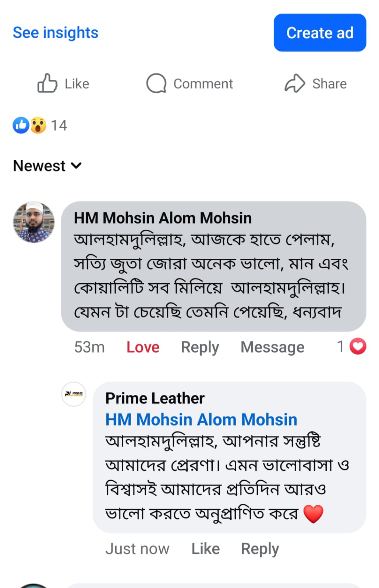
Task: Click the 14 reactions count
Action: click(x=59, y=125)
